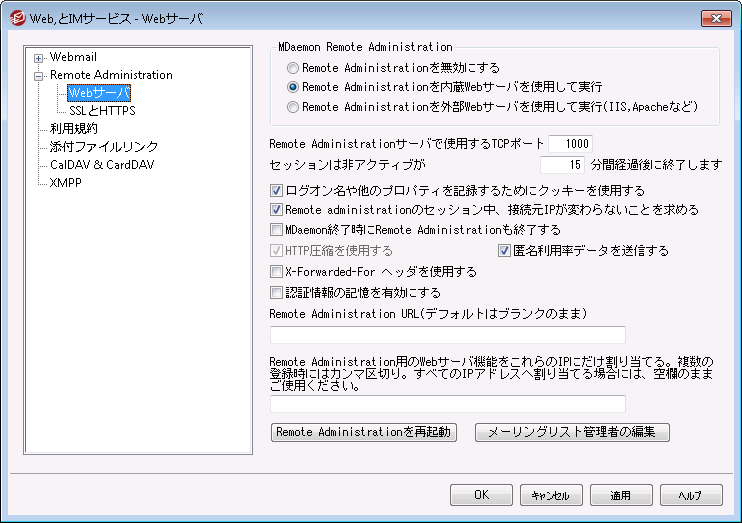This screenshot has width=742, height=523.
Task: Click the Remote Administration URL text field
Action: [447, 335]
